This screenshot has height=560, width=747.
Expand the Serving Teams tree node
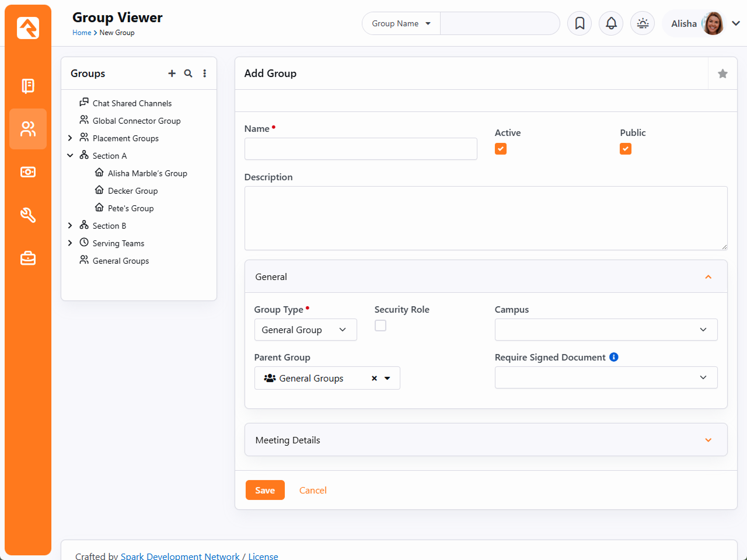(x=70, y=243)
